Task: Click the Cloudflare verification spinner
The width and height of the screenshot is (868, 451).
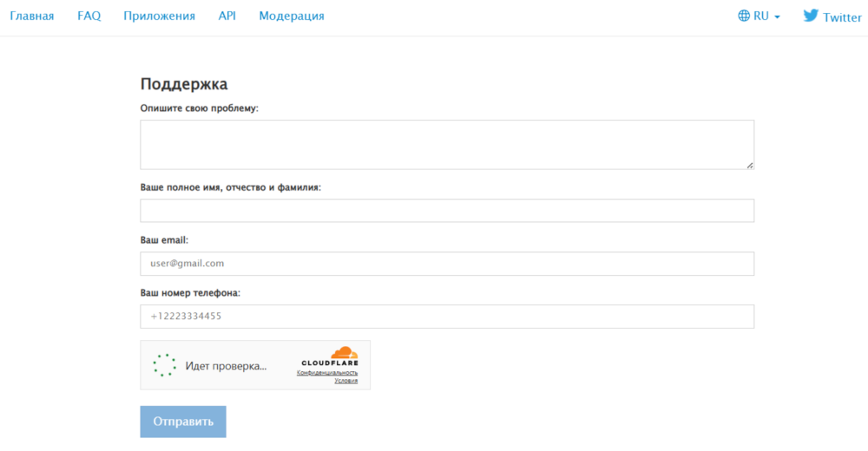Action: click(x=164, y=365)
